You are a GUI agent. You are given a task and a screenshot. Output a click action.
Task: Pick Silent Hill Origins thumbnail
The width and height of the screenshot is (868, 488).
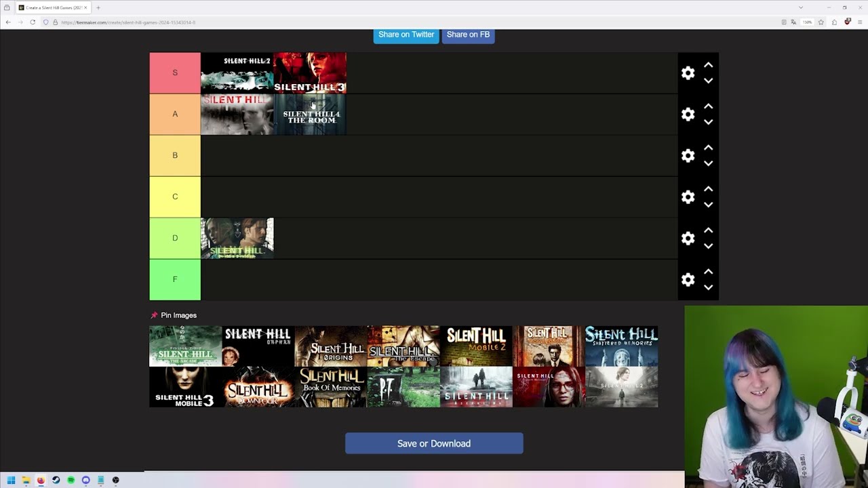[x=331, y=346]
